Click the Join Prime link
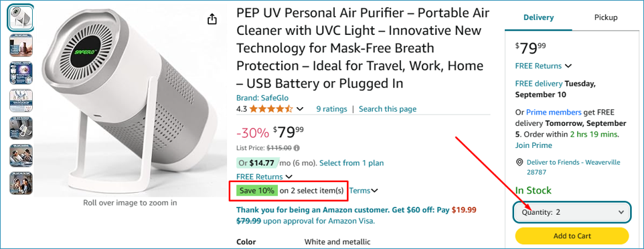The height and width of the screenshot is (249, 644). point(534,145)
